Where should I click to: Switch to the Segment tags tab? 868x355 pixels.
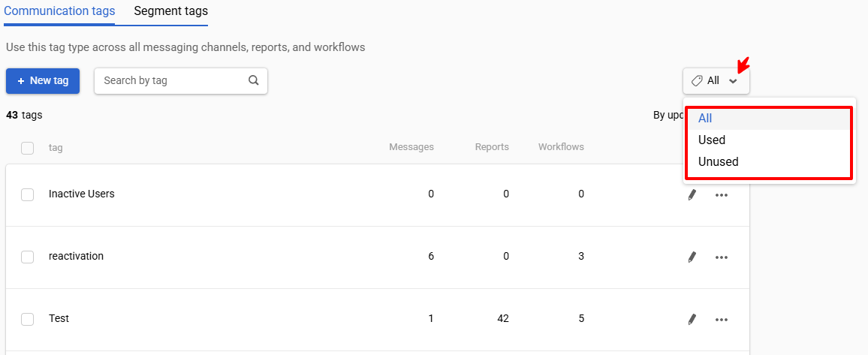pos(171,11)
